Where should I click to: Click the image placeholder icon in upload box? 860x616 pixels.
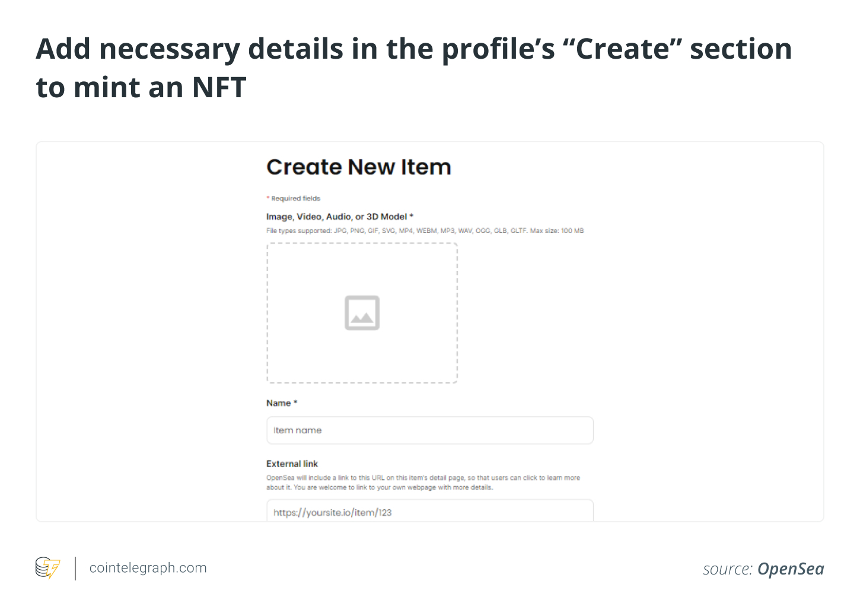coord(362,312)
